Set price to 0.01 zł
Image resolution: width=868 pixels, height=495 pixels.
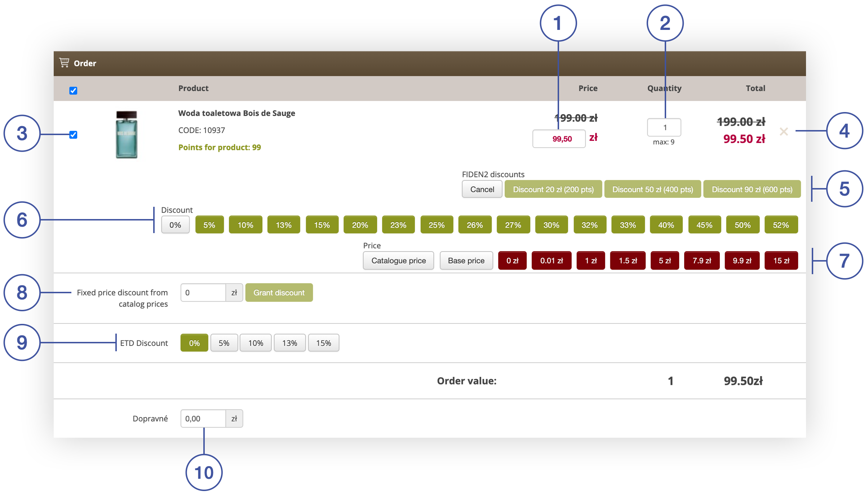pyautogui.click(x=552, y=260)
